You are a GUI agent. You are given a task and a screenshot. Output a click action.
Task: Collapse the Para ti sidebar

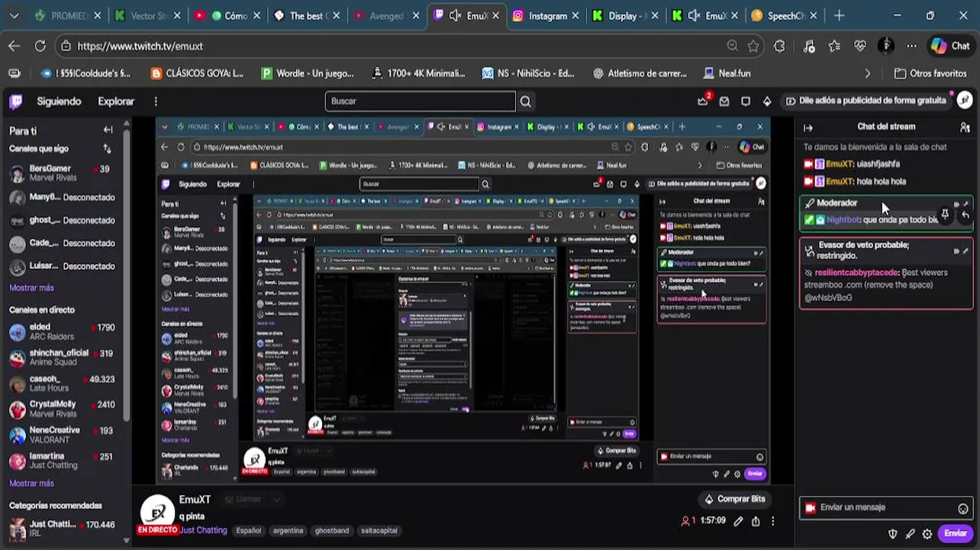coord(108,130)
